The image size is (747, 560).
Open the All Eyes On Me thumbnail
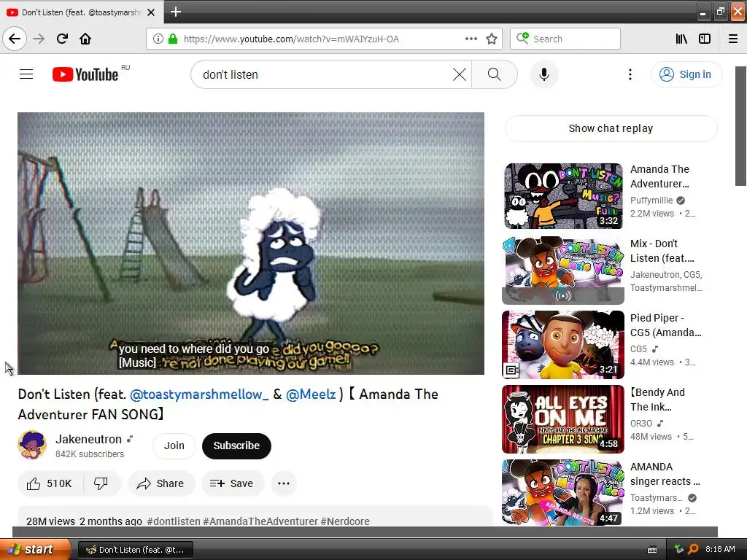point(563,419)
